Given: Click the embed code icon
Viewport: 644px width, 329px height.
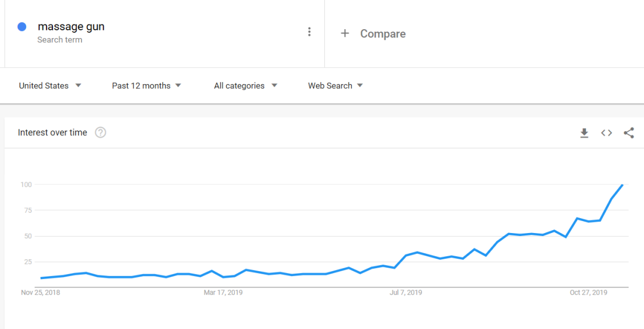Looking at the screenshot, I should 606,133.
